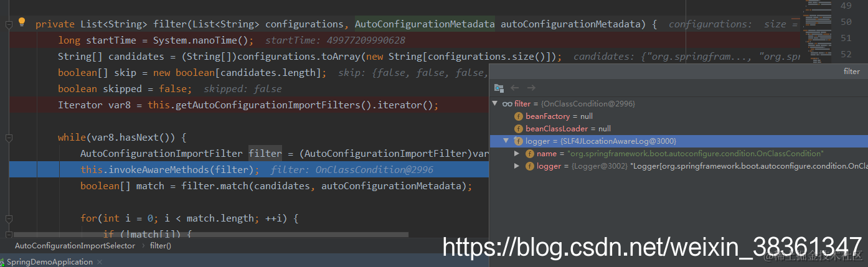Select the name OnClassCondition string row

coord(678,154)
